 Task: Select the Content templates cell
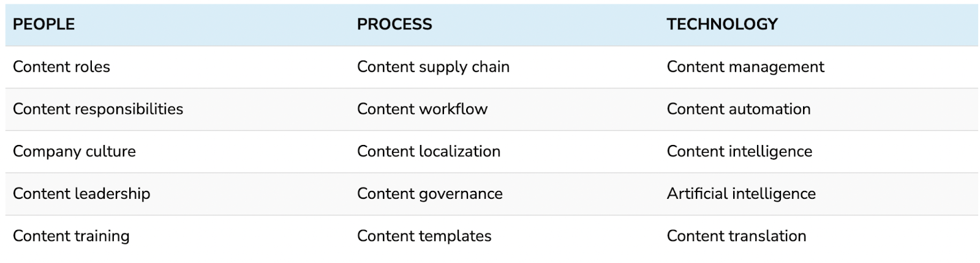click(x=424, y=236)
